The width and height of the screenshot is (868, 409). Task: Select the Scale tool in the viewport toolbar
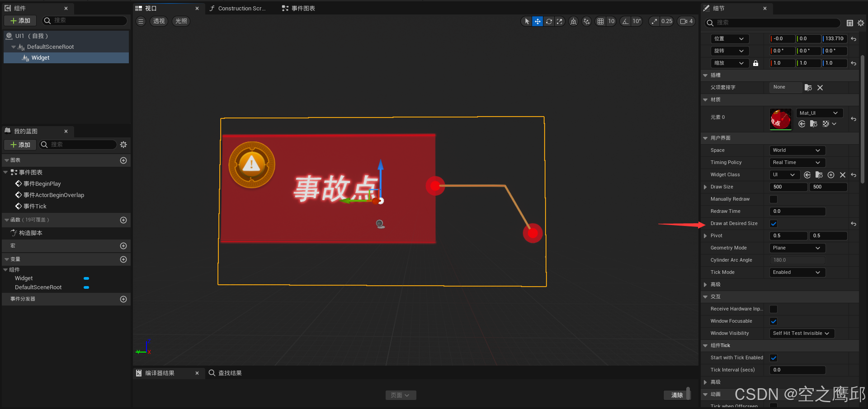pos(560,21)
